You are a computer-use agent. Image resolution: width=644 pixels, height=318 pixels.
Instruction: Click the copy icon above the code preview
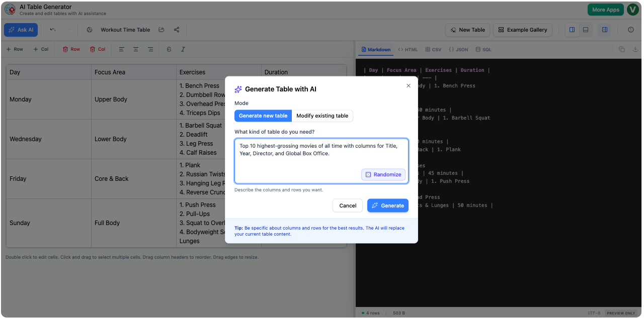pos(622,49)
